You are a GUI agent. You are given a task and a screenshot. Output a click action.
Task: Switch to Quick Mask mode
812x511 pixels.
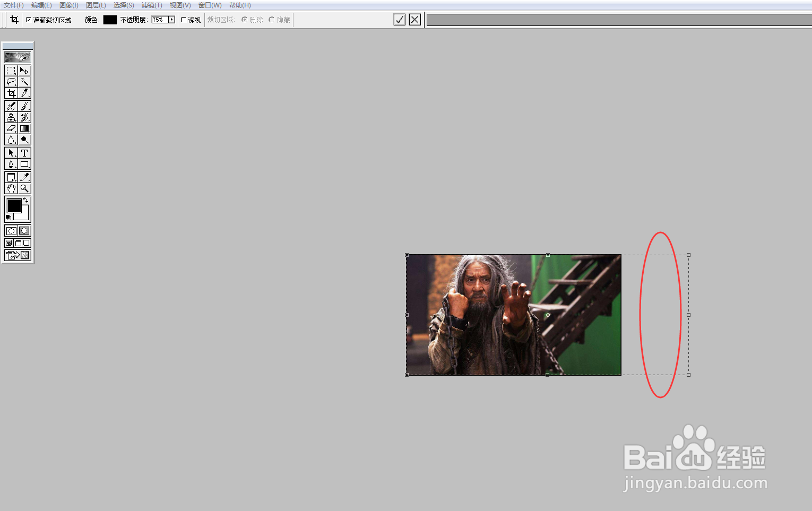click(24, 231)
